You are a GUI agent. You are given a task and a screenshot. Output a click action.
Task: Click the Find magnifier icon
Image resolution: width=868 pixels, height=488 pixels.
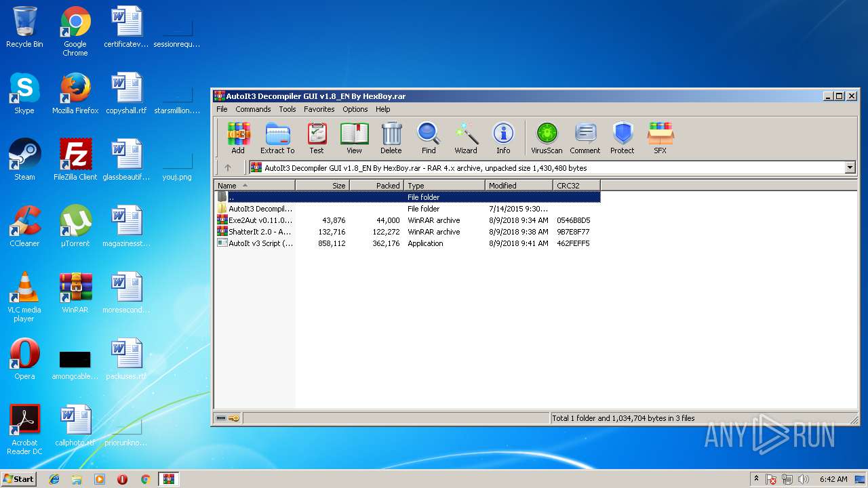429,138
